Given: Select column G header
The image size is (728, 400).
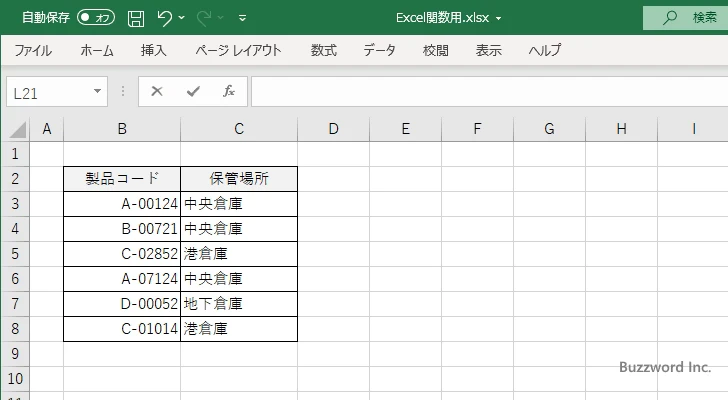Looking at the screenshot, I should click(549, 129).
